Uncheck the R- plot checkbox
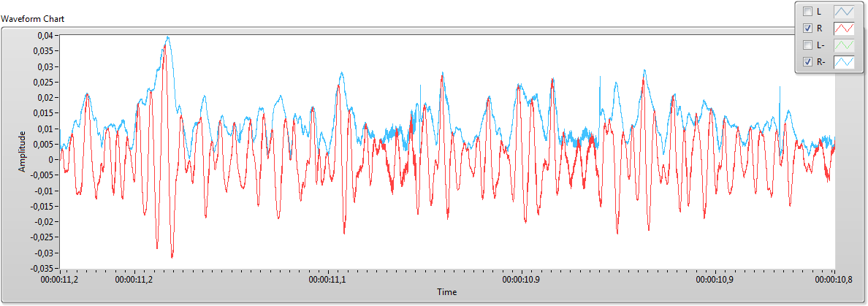The width and height of the screenshot is (868, 306). point(807,61)
